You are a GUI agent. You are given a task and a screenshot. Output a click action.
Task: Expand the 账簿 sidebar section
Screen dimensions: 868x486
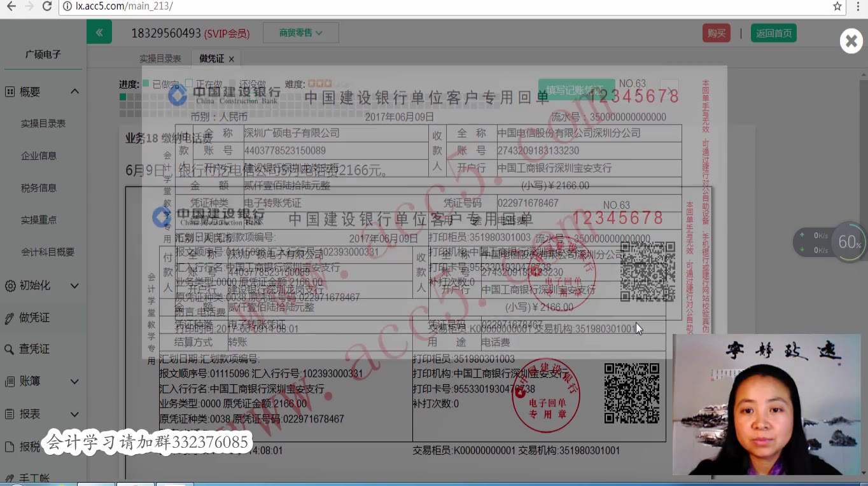[x=74, y=381]
